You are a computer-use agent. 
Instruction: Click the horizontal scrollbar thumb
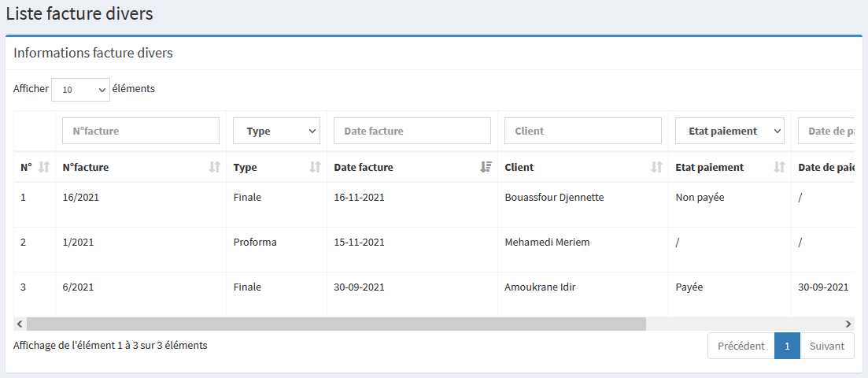(x=336, y=324)
